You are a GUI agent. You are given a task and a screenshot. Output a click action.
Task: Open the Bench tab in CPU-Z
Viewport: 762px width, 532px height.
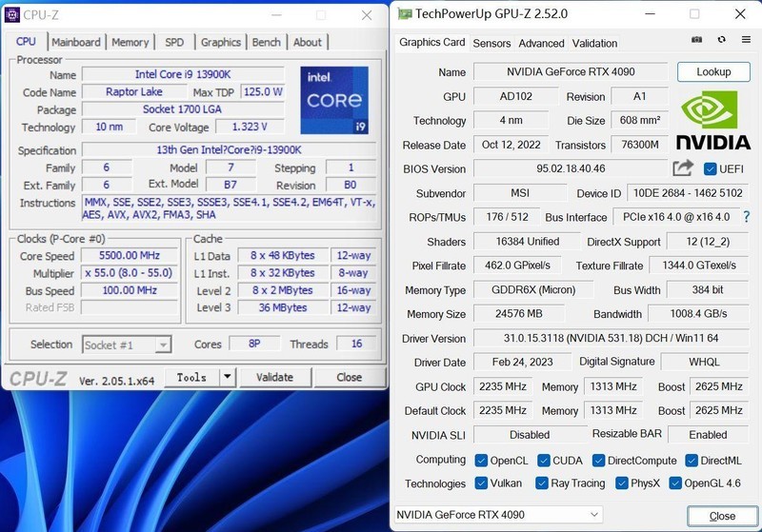pos(266,42)
